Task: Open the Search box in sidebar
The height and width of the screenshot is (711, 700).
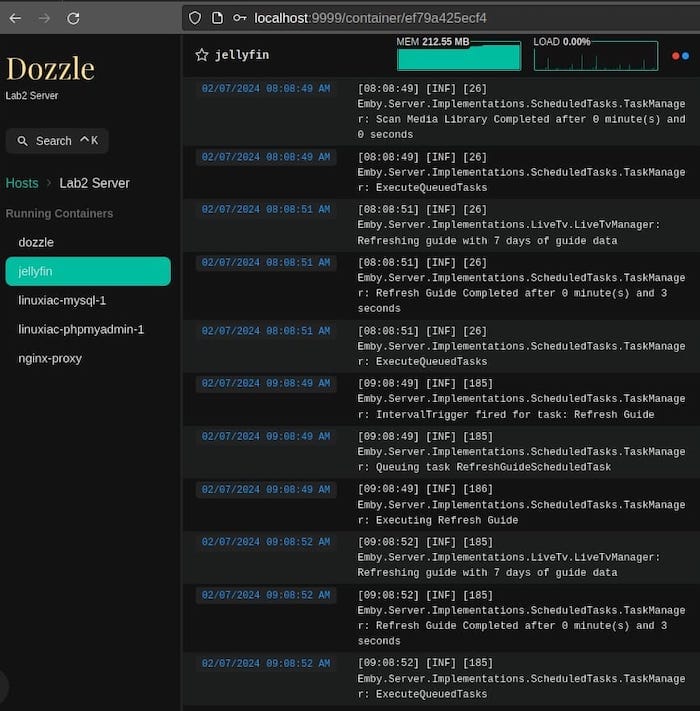Action: click(x=57, y=141)
